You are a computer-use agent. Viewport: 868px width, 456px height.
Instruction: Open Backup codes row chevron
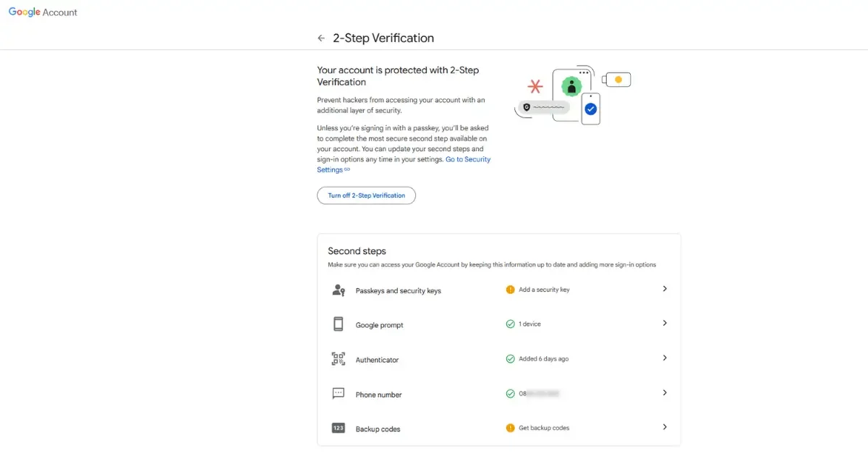[x=665, y=427]
